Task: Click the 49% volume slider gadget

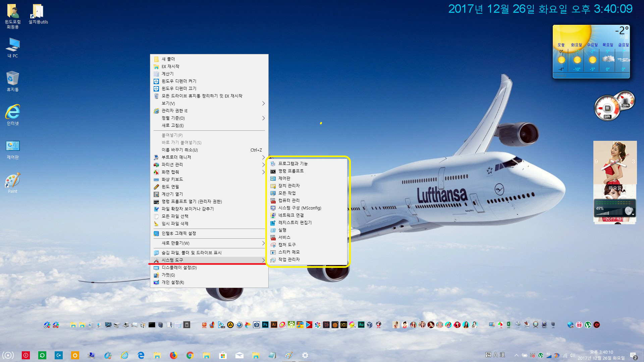Action: (614, 208)
